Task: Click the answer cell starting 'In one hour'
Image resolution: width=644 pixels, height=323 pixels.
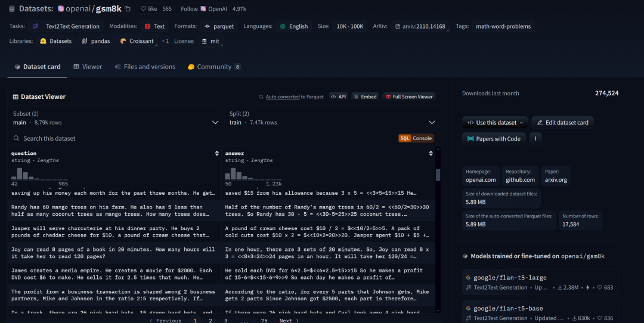Action: [328, 253]
